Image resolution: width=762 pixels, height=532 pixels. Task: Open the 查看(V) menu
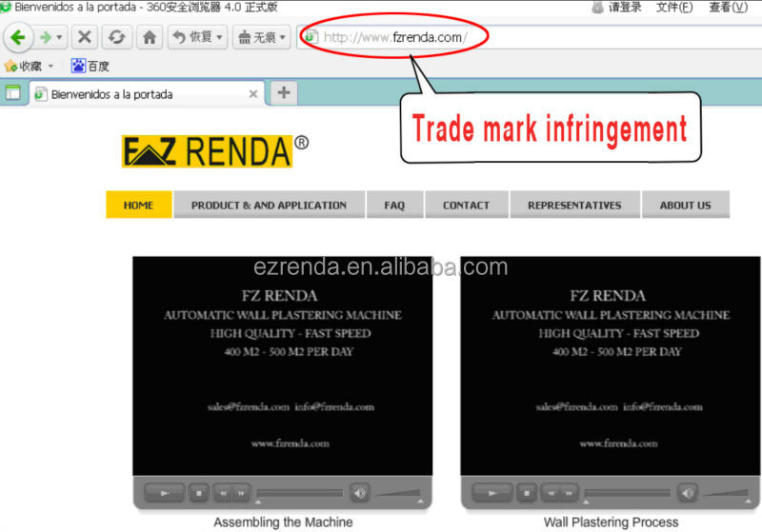pos(728,8)
